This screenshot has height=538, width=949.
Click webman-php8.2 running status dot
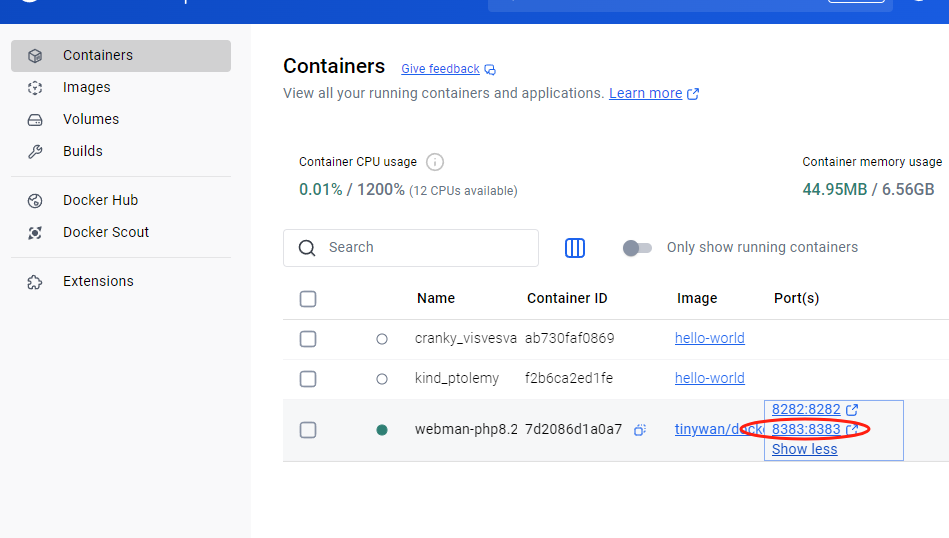click(x=382, y=430)
